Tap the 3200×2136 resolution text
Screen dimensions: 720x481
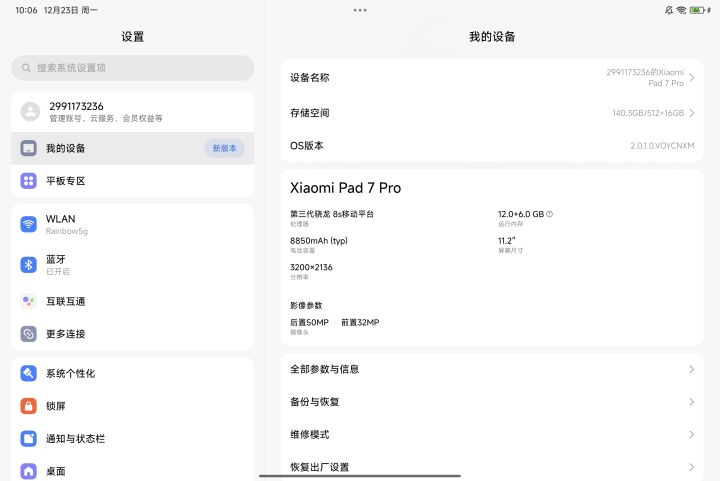tap(311, 267)
